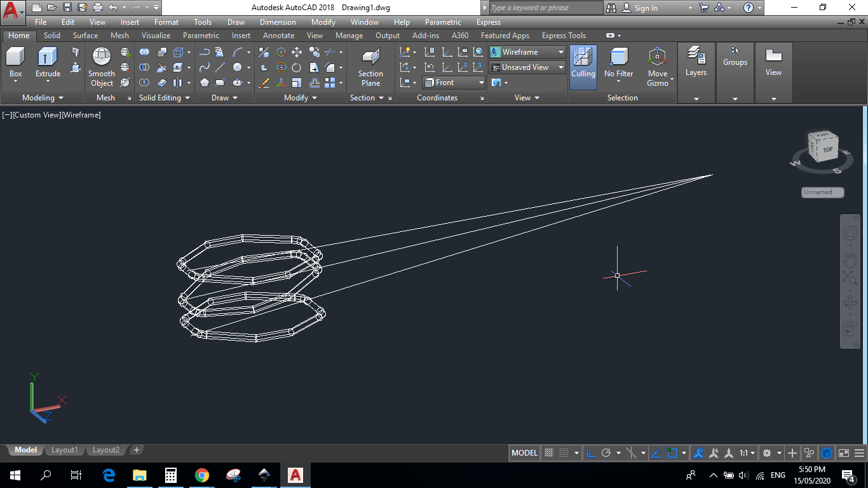Expand the Solid Editing panel

(x=165, y=98)
